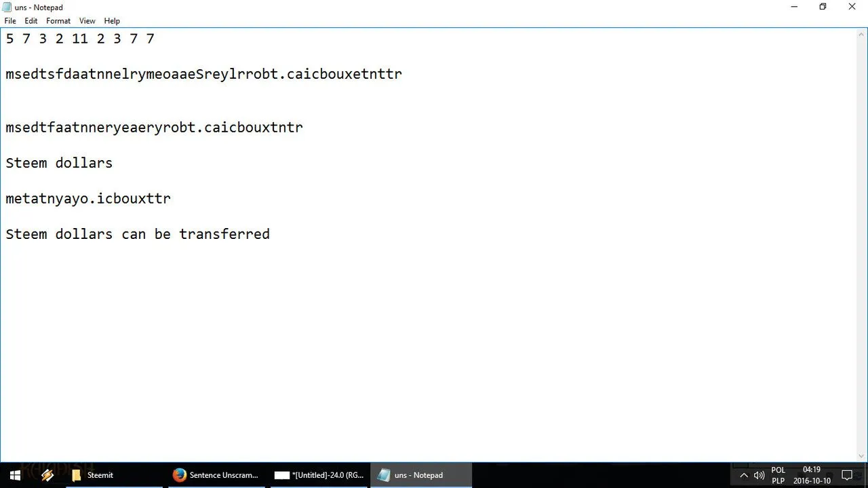The height and width of the screenshot is (488, 868).
Task: Click the line 'msedtfaatnneryeaeryrobt.caicbouxtntr'
Action: (154, 127)
